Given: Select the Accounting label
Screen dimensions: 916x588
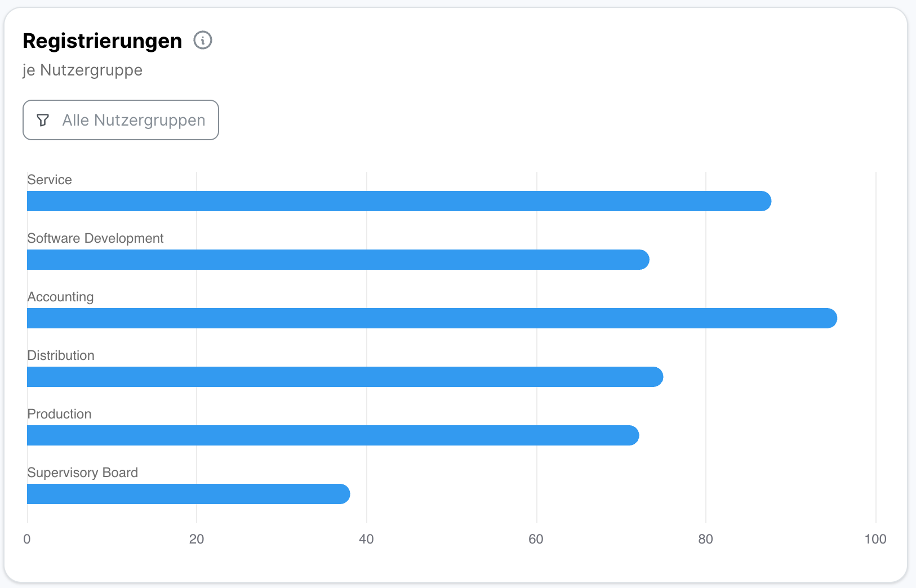Looking at the screenshot, I should [x=60, y=297].
